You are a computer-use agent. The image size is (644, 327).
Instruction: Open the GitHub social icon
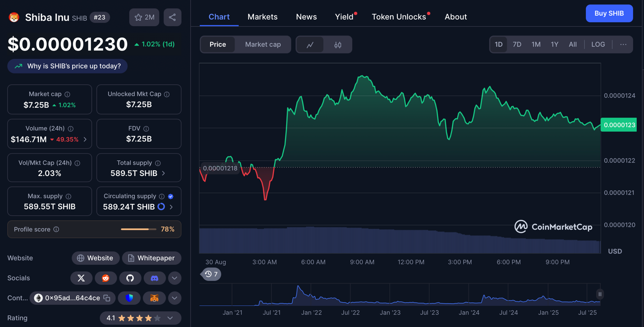(130, 278)
